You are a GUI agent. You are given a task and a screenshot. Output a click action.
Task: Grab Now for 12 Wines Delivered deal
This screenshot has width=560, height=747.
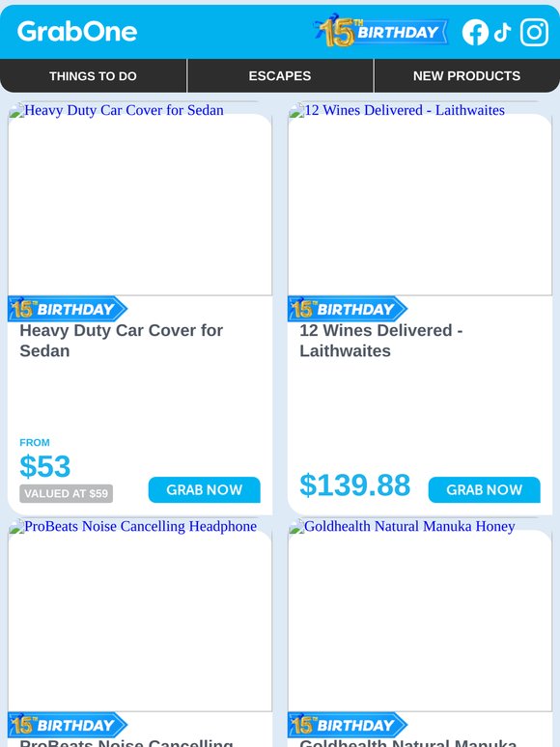pyautogui.click(x=485, y=489)
